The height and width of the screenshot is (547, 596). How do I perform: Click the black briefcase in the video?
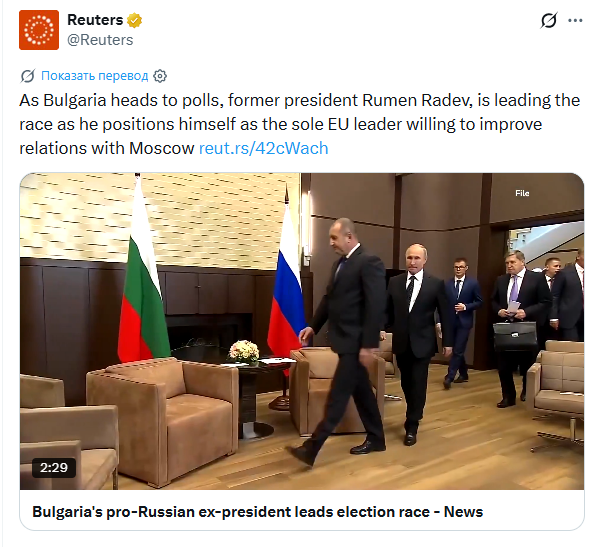pos(515,335)
